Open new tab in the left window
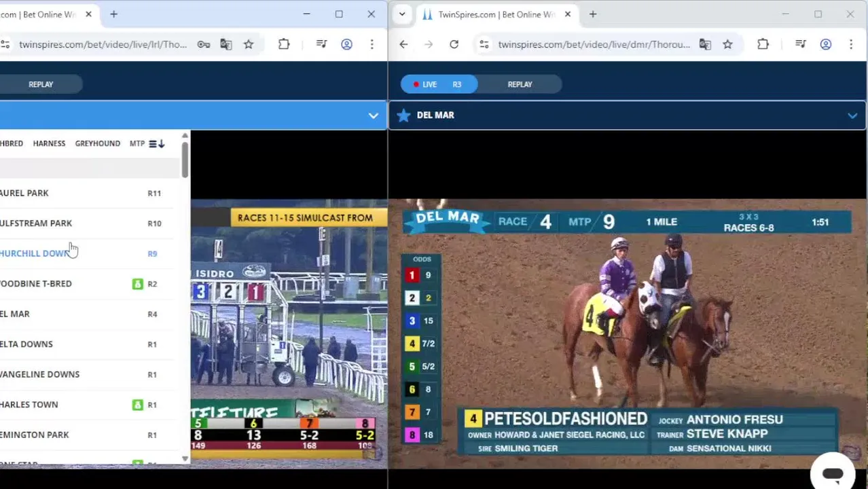868x489 pixels. [113, 14]
